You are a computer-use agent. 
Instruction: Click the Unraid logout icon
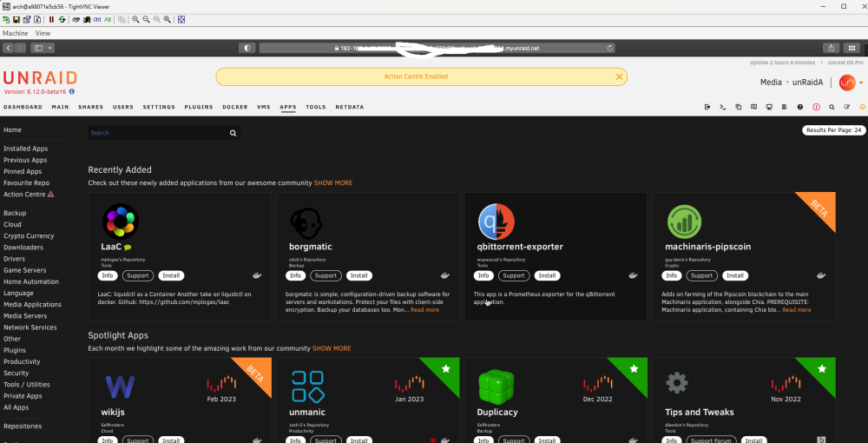tap(707, 107)
